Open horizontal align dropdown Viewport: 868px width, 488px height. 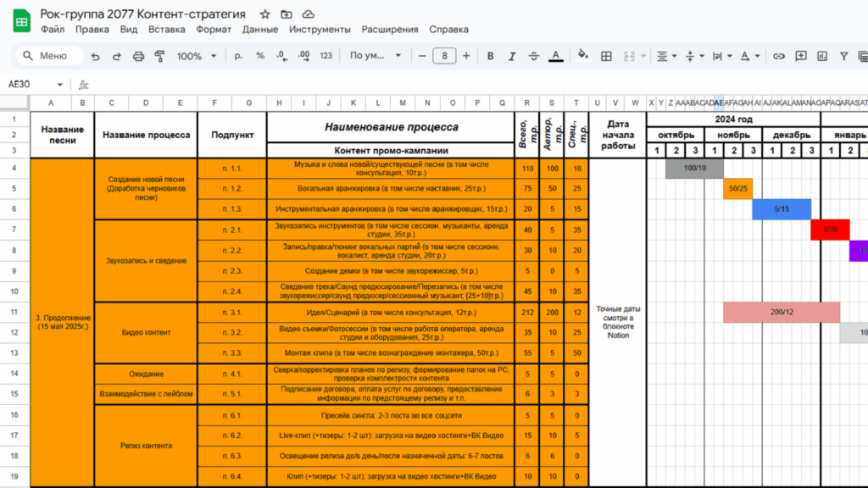coord(666,56)
